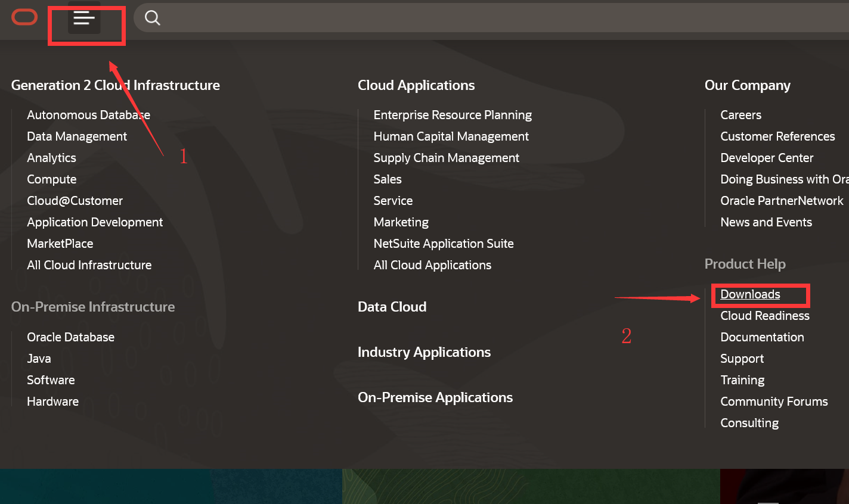
Task: Click the search magnifier icon
Action: click(153, 18)
